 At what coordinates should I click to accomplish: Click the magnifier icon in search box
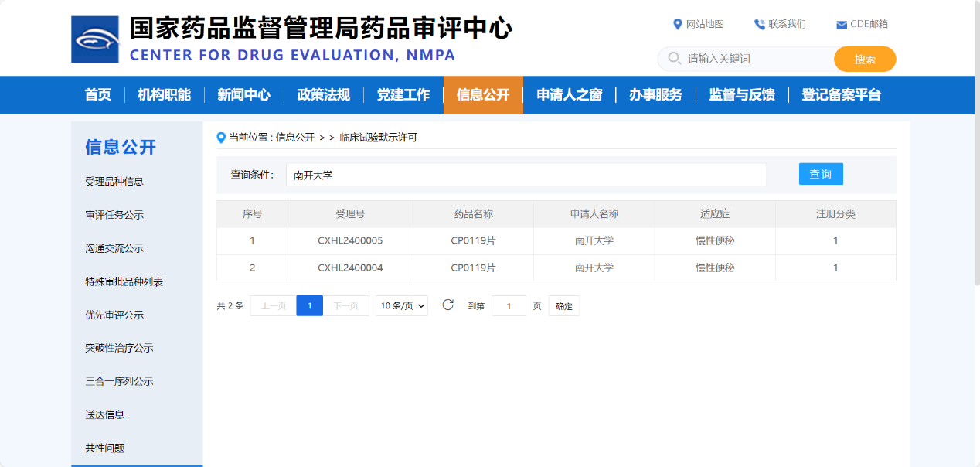[x=674, y=59]
